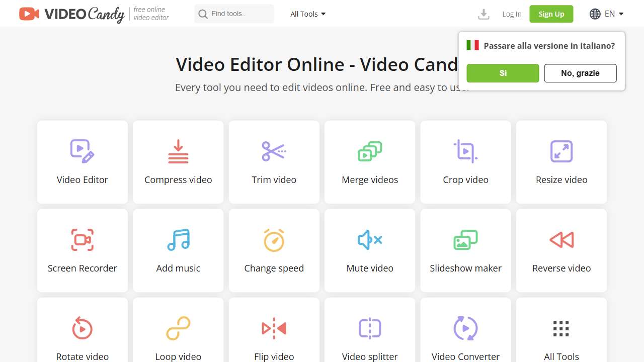Screen dimensions: 644x362
Task: Dismiss Italian prompt with No, grazie
Action: coord(580,73)
